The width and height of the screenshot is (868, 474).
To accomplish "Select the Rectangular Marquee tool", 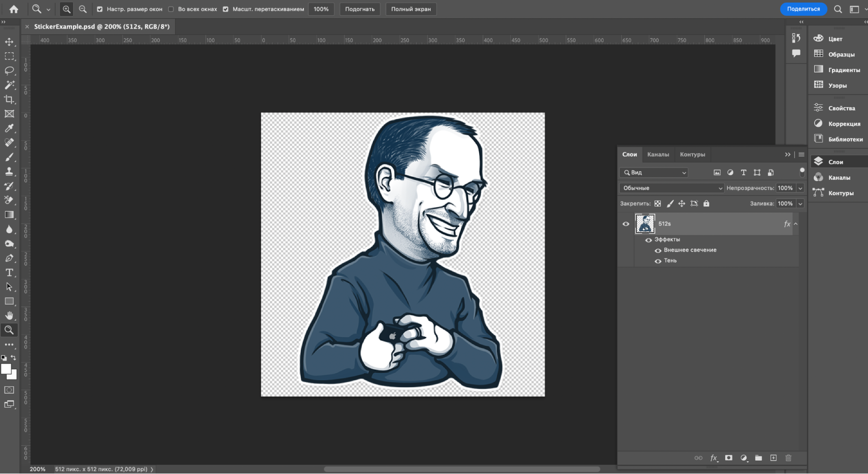I will point(9,56).
